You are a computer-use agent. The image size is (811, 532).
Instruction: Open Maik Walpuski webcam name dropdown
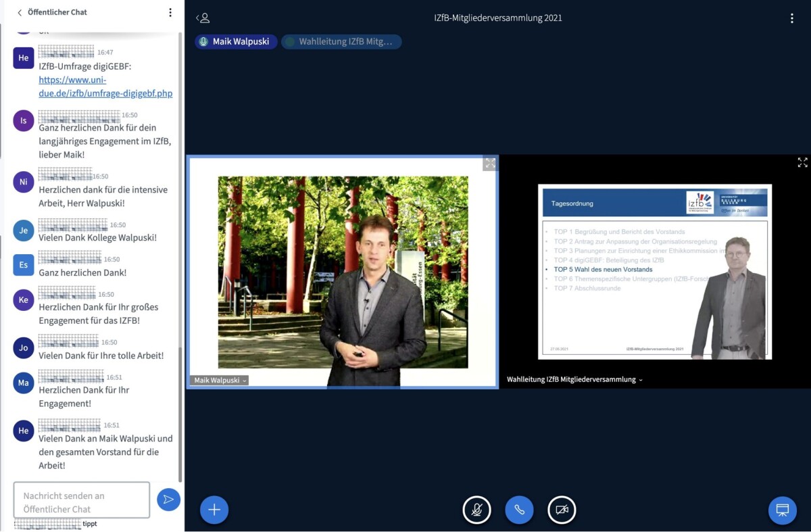click(x=220, y=381)
